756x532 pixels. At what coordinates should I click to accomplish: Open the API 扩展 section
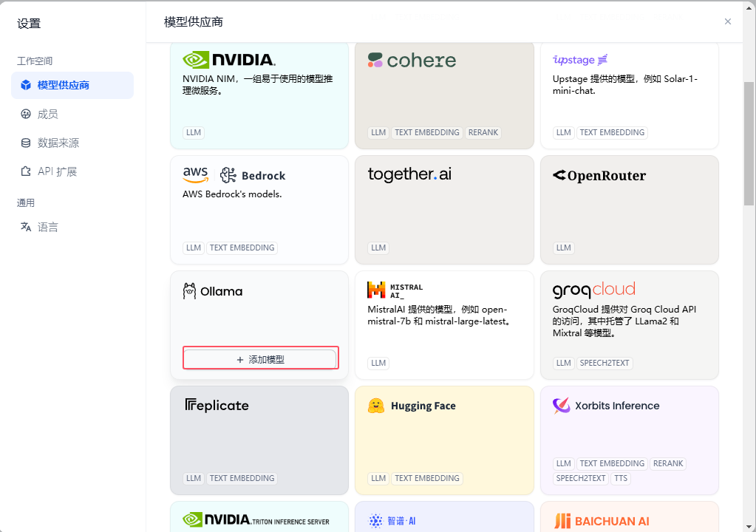(57, 171)
